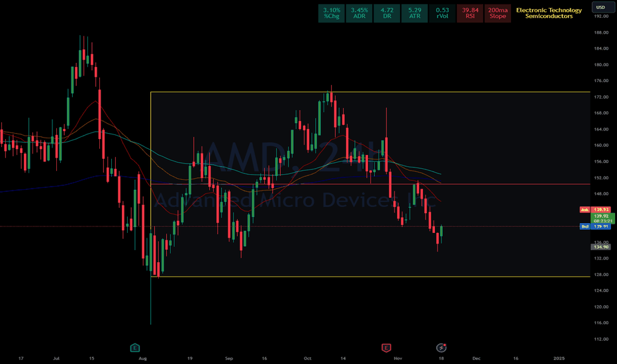
Task: Click the 2025 label on time axis
Action: (x=559, y=359)
